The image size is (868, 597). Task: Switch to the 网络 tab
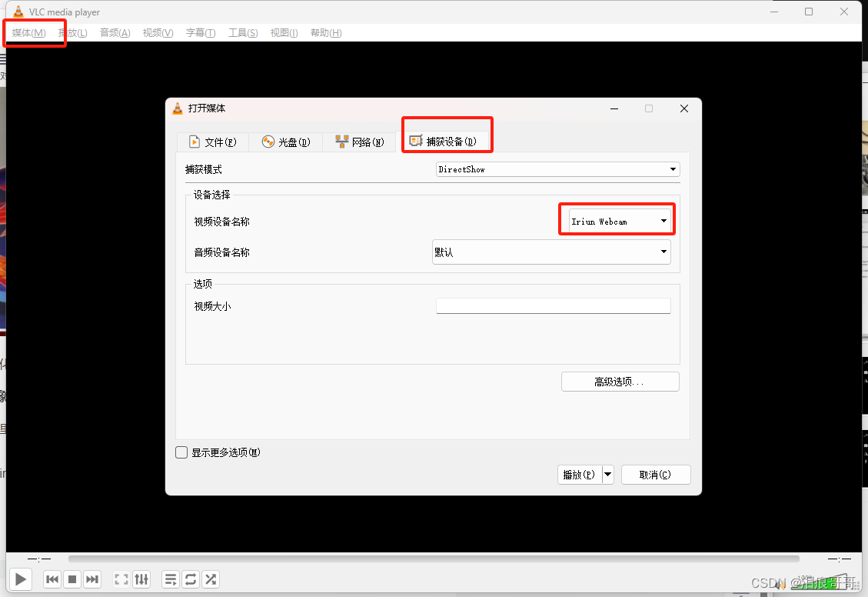tap(359, 142)
